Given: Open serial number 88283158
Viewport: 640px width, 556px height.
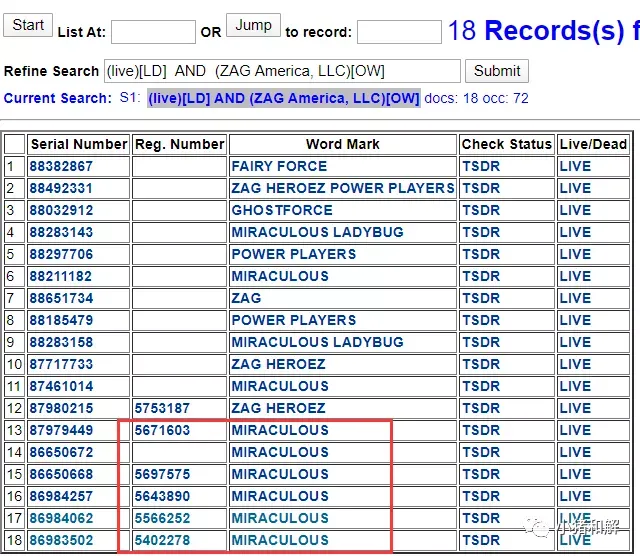Looking at the screenshot, I should (x=61, y=342).
